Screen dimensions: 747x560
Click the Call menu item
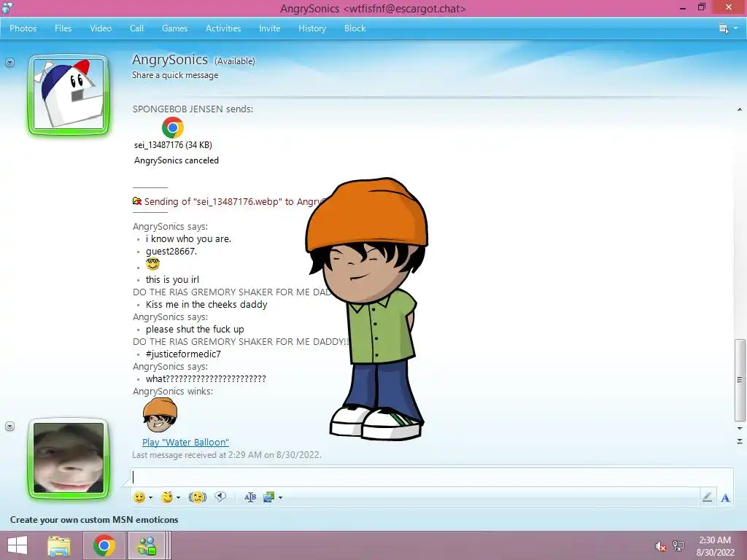click(136, 28)
